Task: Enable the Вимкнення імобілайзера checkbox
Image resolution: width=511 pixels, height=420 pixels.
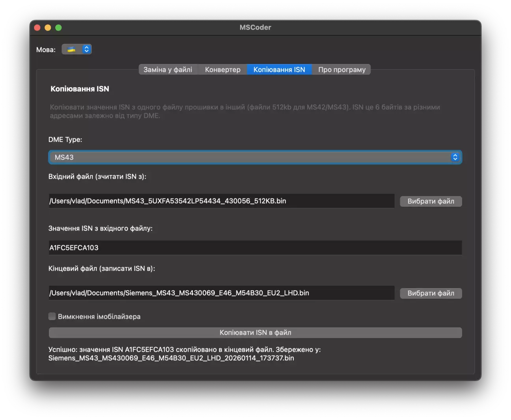Action: point(52,316)
